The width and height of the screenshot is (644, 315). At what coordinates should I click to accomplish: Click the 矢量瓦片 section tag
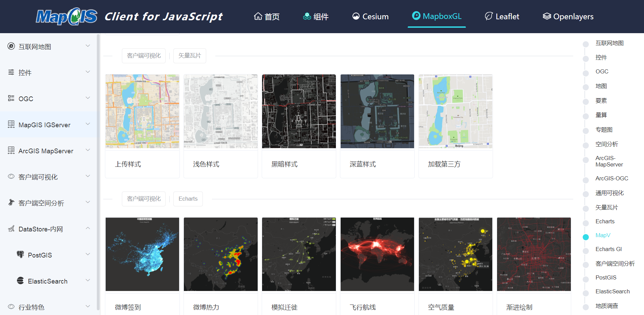coord(190,56)
